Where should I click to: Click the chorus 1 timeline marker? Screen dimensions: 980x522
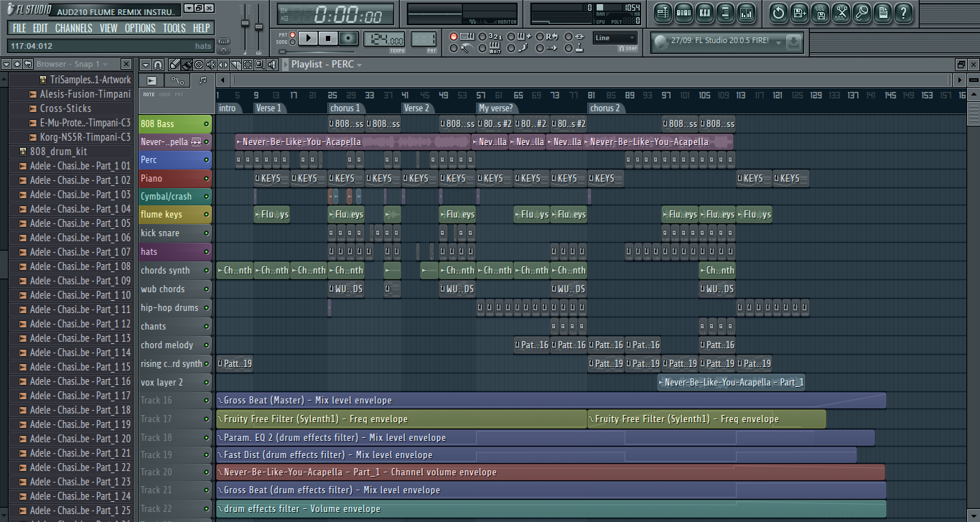click(345, 108)
